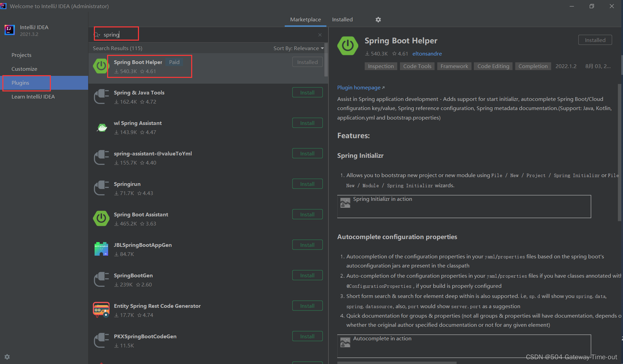The image size is (623, 364).
Task: Select SpringBootGen title in results list
Action: pyautogui.click(x=133, y=276)
